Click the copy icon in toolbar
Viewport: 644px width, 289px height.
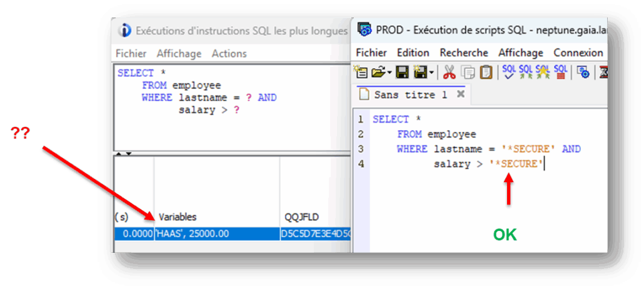point(468,72)
